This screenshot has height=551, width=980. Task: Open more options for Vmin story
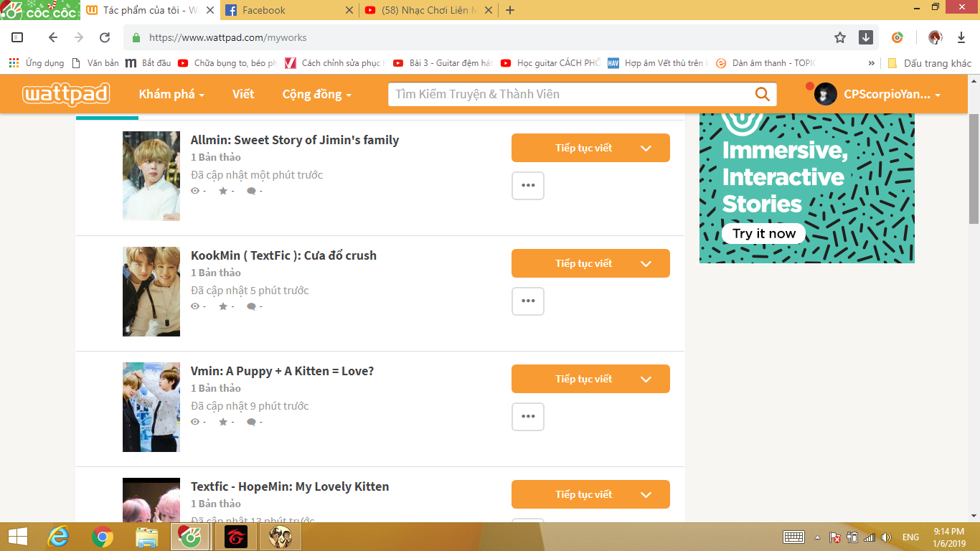pyautogui.click(x=528, y=417)
